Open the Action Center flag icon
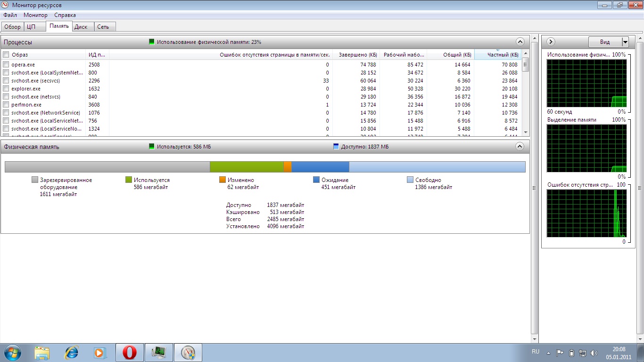Viewport: 644px width, 362px height. point(560,353)
